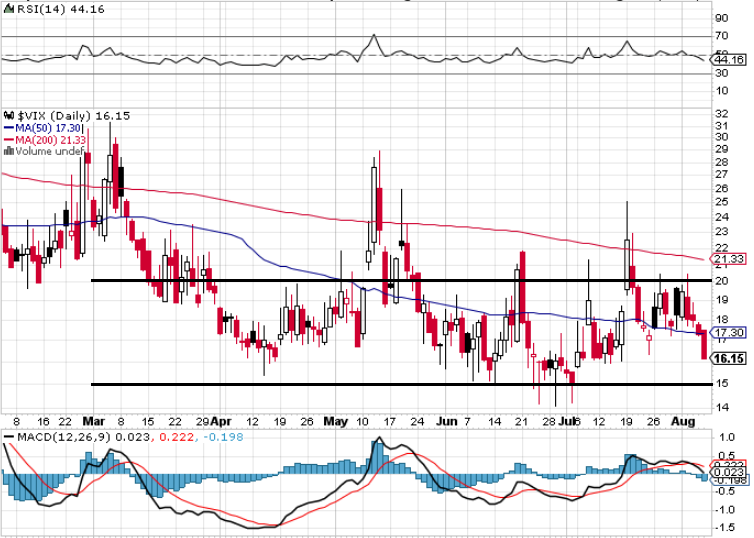Image resolution: width=754 pixels, height=538 pixels.
Task: Click the 15 level on price axis
Action: [x=720, y=384]
